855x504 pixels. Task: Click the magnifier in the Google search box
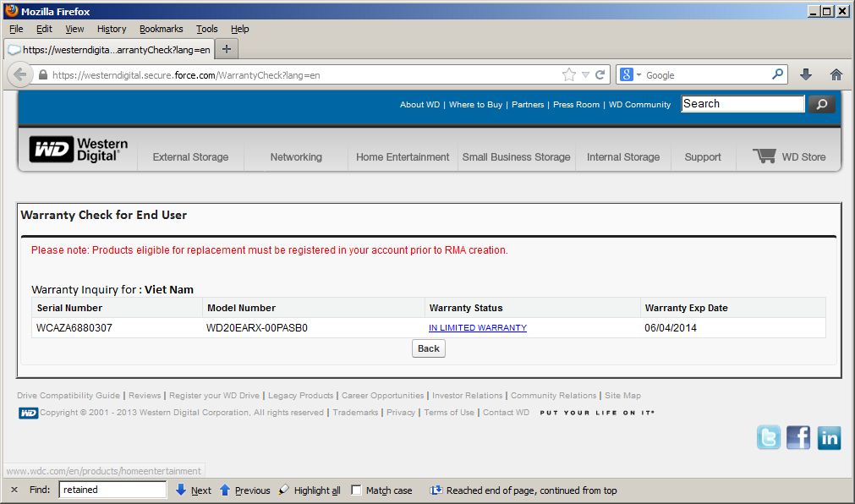click(x=777, y=74)
